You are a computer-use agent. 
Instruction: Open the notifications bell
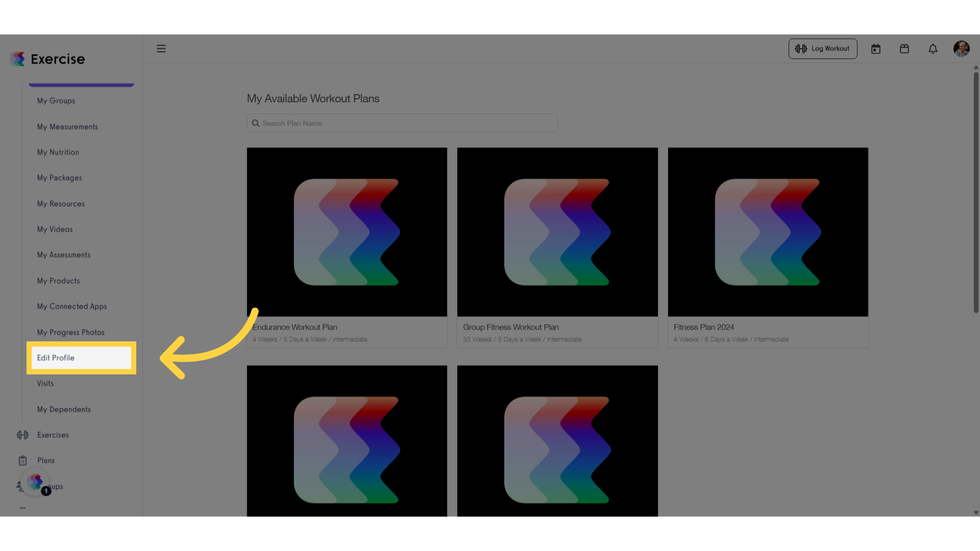pyautogui.click(x=933, y=49)
